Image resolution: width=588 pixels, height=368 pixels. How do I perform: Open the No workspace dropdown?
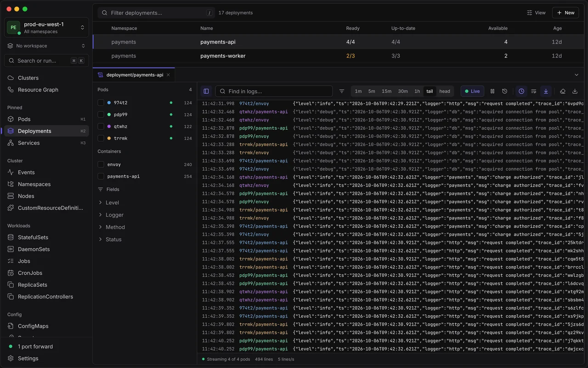(46, 46)
